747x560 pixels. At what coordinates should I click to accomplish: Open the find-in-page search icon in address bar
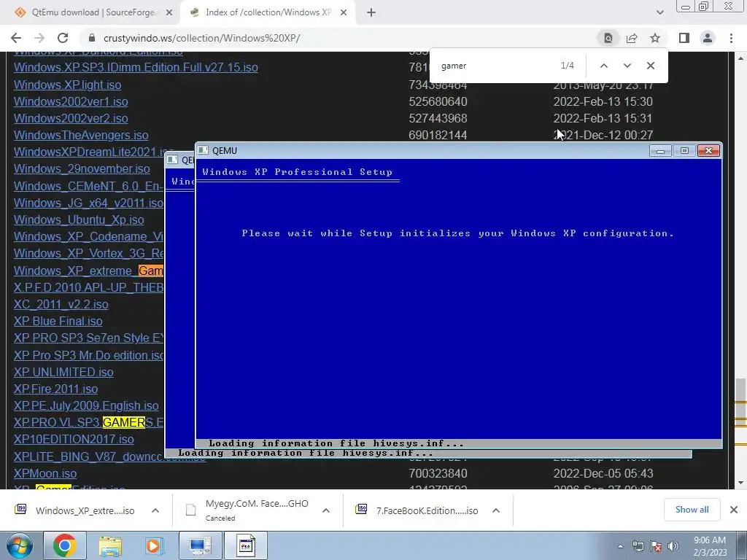point(608,38)
